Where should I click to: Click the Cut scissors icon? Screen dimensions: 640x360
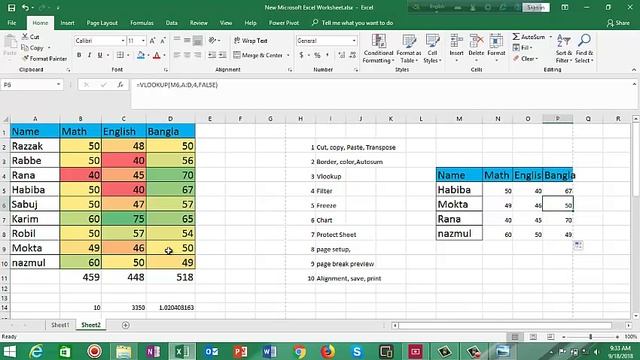25,37
